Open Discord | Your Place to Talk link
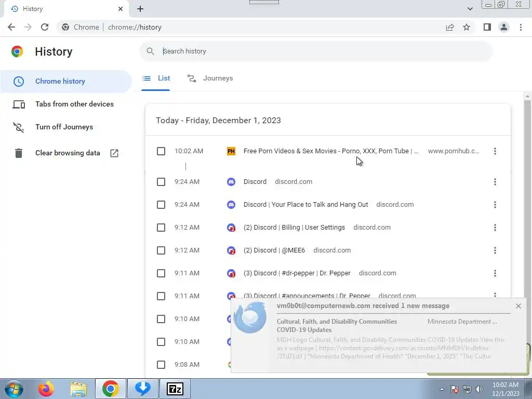Viewport: 532px width, 399px height. 305,205
